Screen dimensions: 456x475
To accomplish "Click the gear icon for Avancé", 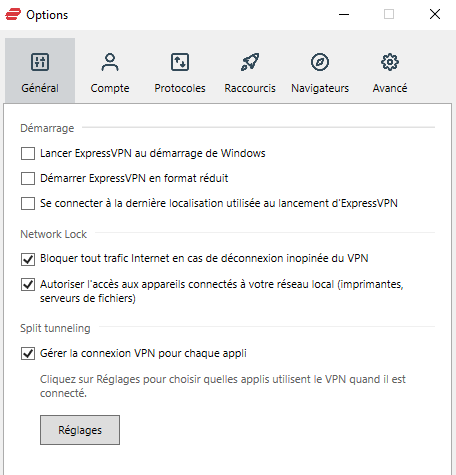I will [x=390, y=62].
